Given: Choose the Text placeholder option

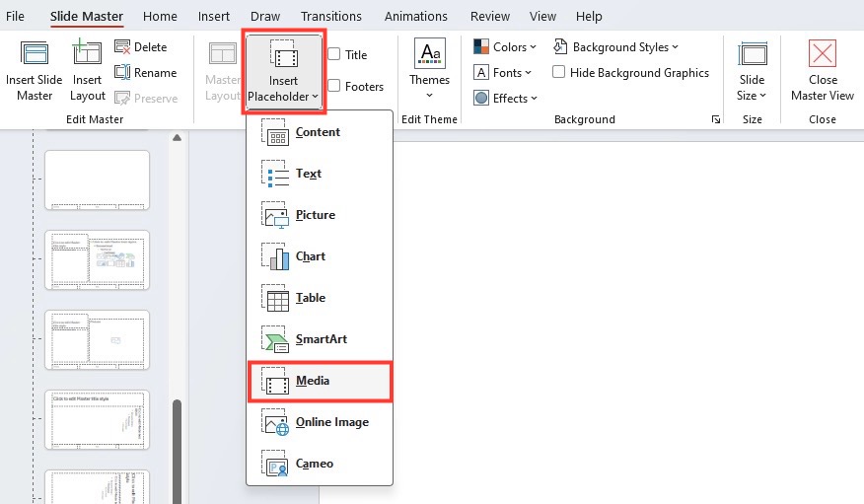Looking at the screenshot, I should [320, 174].
